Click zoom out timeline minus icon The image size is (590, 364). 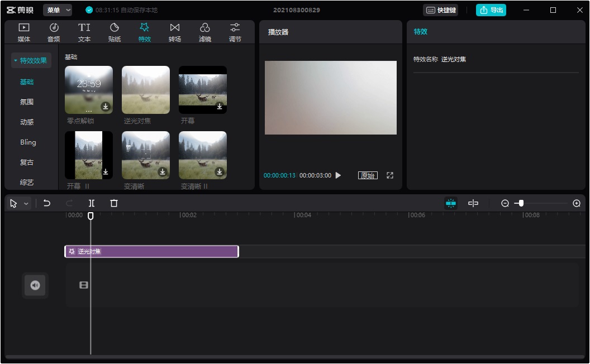point(505,203)
